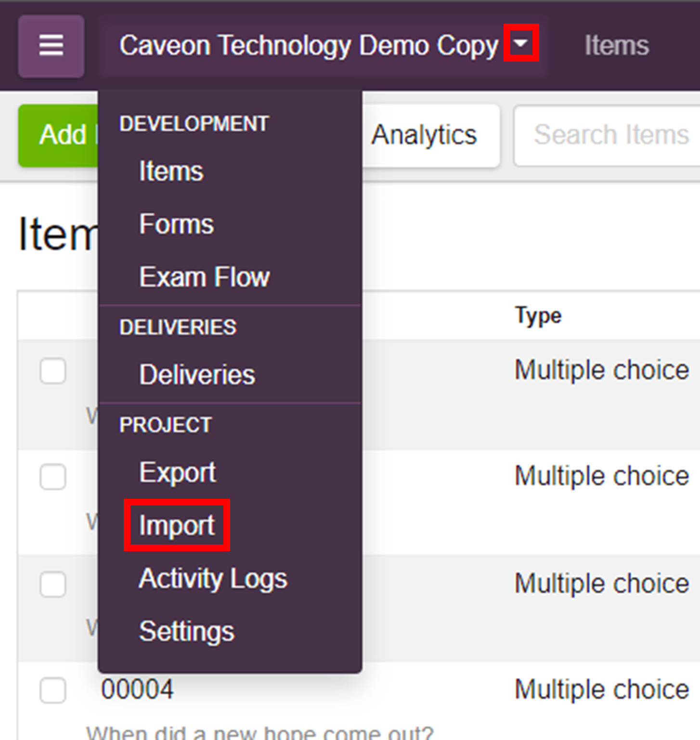Open Activity Logs menu entry

tap(213, 578)
